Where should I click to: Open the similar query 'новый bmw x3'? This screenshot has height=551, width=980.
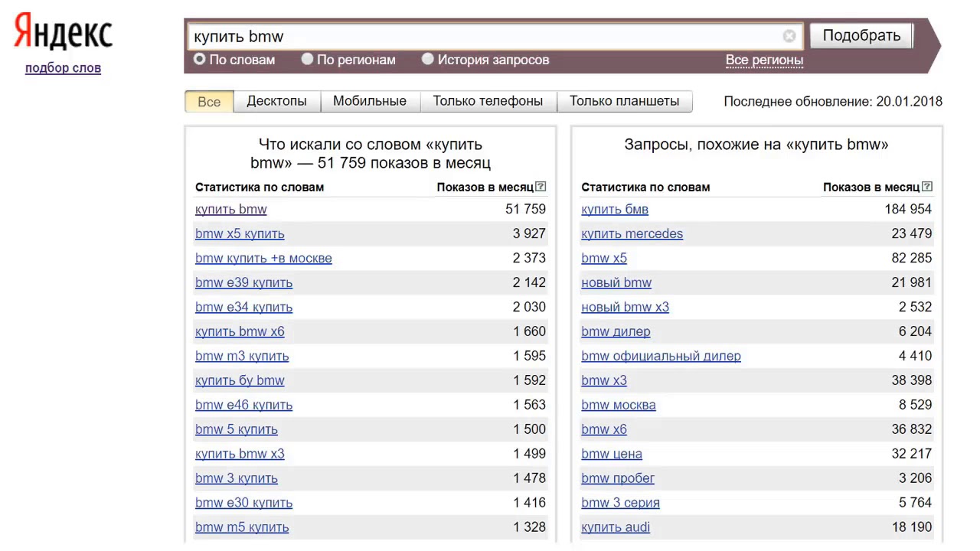coord(625,307)
